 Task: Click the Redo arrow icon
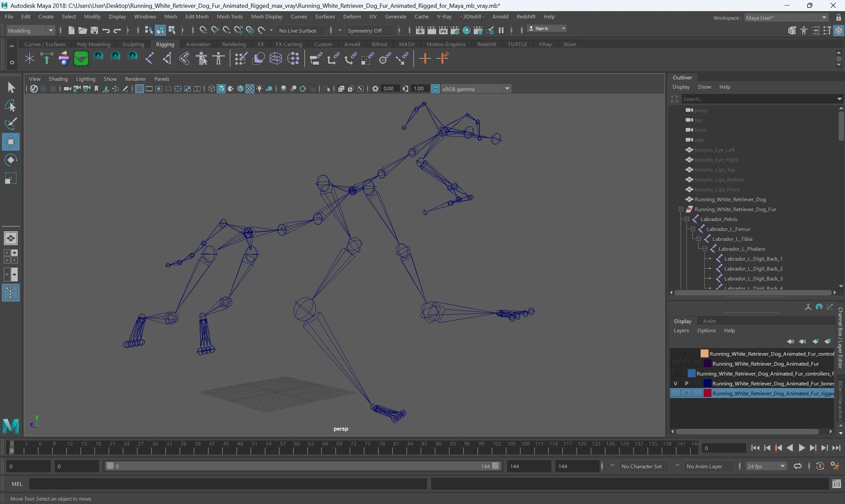pyautogui.click(x=117, y=30)
